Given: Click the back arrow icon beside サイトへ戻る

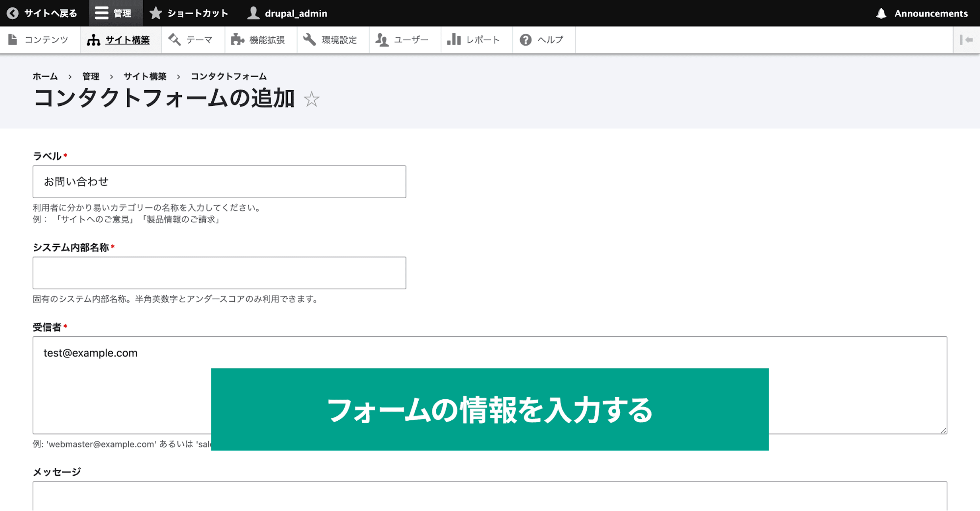Looking at the screenshot, I should pos(13,13).
